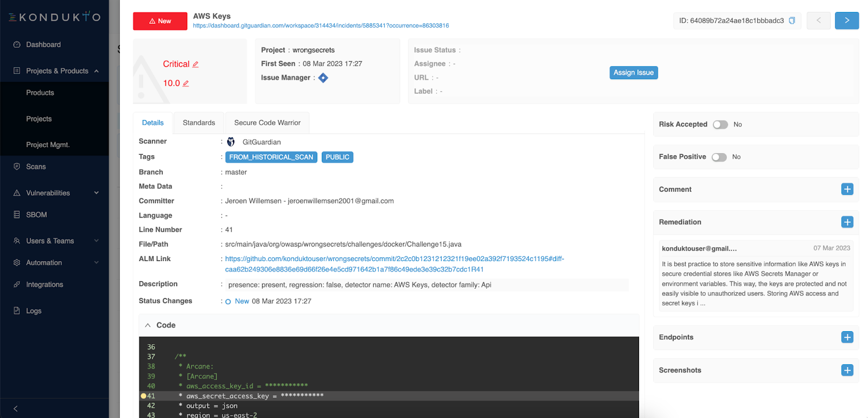The width and height of the screenshot is (868, 418).
Task: Collapse the sidebar with bottom arrow
Action: 16,408
